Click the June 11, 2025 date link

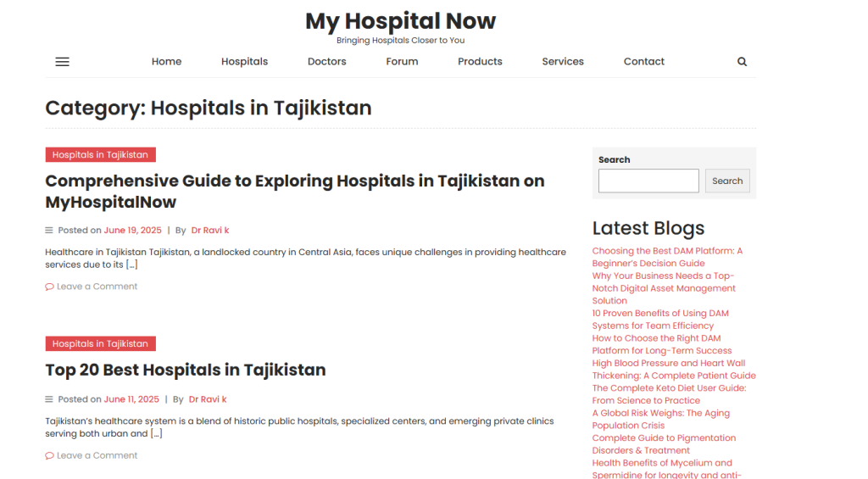[131, 399]
